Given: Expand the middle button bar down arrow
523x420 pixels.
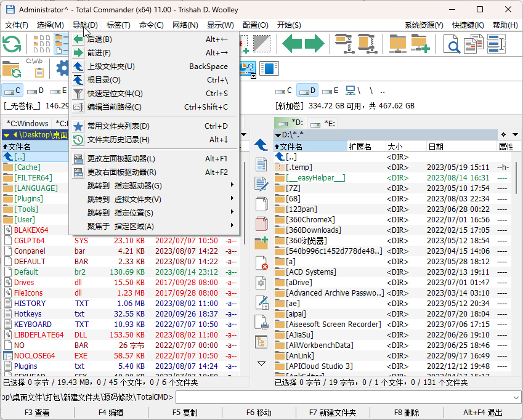Looking at the screenshot, I should [261, 363].
